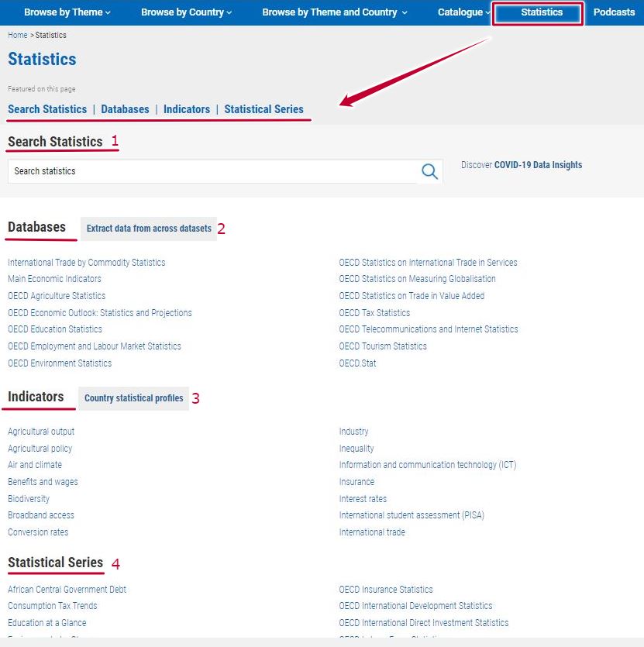Open COVID-19 Data Insights link
The image size is (644, 647).
tap(538, 165)
